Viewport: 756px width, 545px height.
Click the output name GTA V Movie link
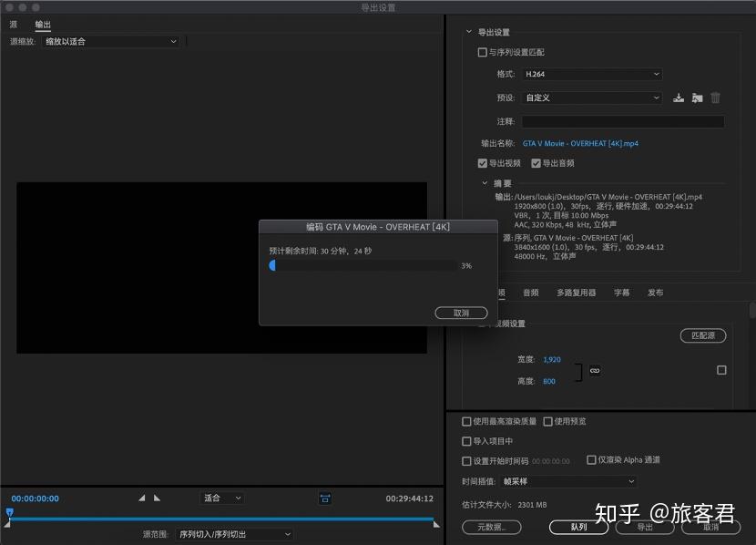[580, 143]
